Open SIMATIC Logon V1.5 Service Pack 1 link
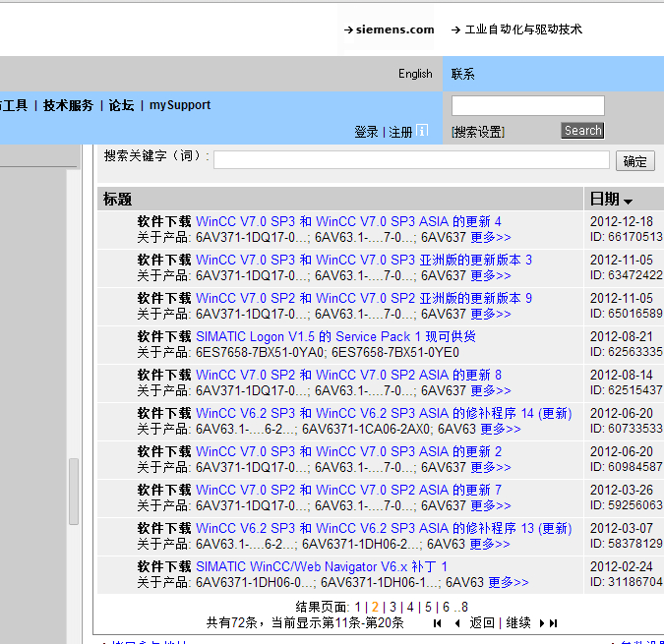Screen dimensions: 664x644 click(335, 337)
